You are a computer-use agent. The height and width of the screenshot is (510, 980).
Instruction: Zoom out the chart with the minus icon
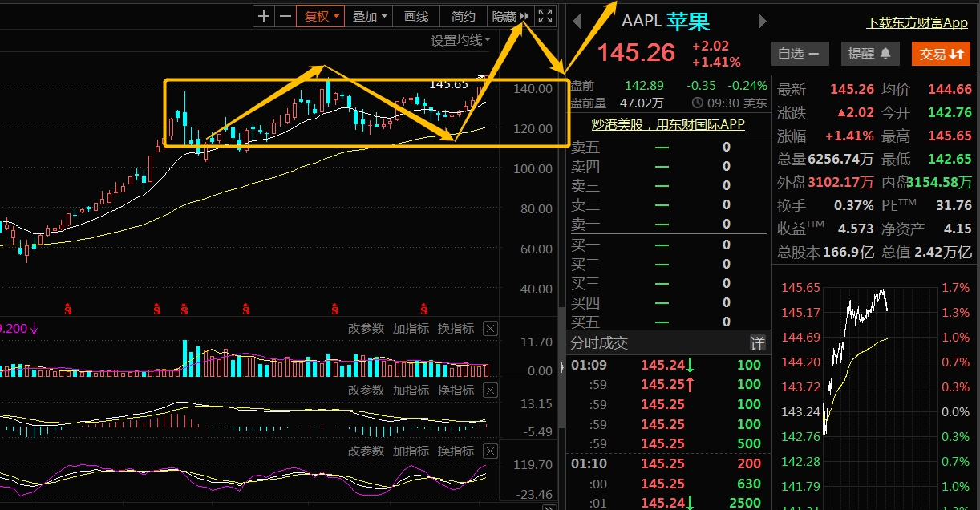point(285,16)
